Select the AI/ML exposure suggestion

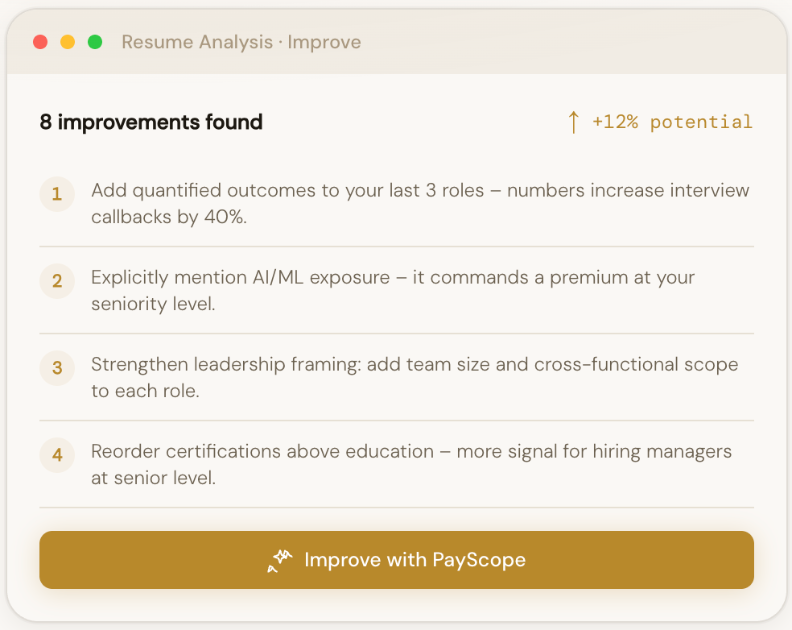coord(392,290)
